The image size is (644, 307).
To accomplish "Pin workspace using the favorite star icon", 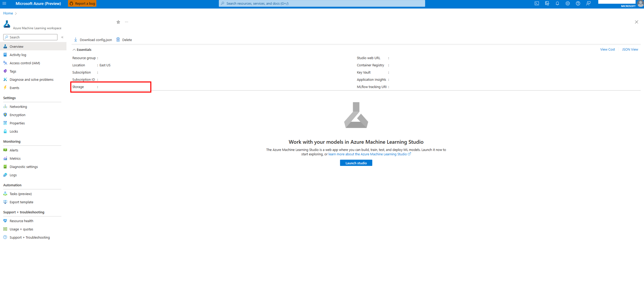I will (118, 22).
